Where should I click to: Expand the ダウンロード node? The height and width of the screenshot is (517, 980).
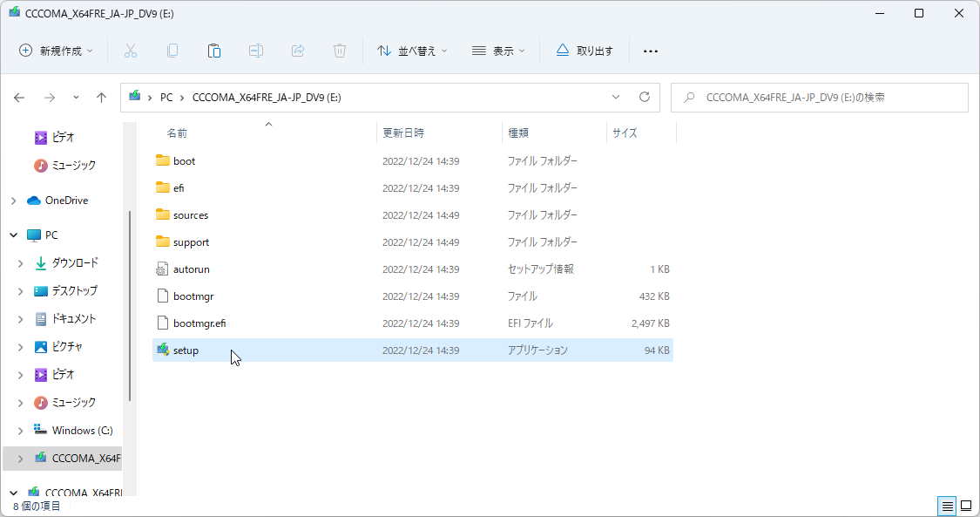pyautogui.click(x=21, y=263)
